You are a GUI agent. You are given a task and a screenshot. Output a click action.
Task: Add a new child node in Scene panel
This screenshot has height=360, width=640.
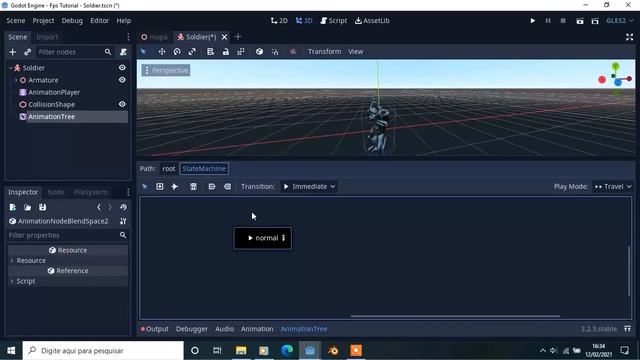[x=13, y=52]
